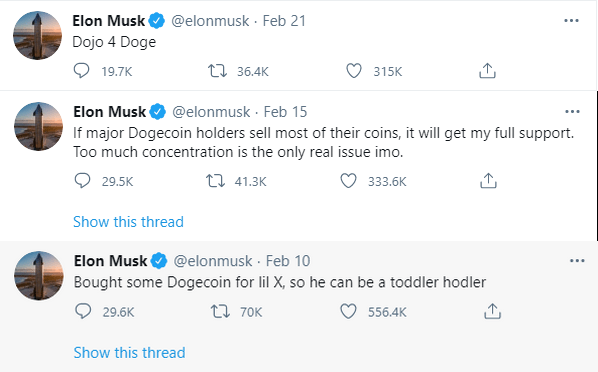The image size is (598, 372).
Task: Retweet the tweet with 41.3K retweets
Action: (x=215, y=181)
